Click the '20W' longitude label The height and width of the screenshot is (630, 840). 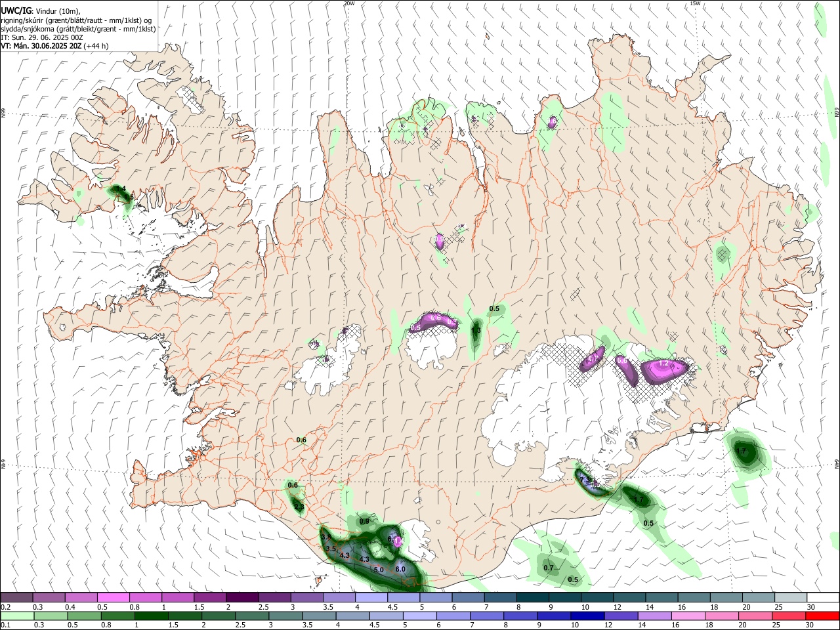point(349,3)
